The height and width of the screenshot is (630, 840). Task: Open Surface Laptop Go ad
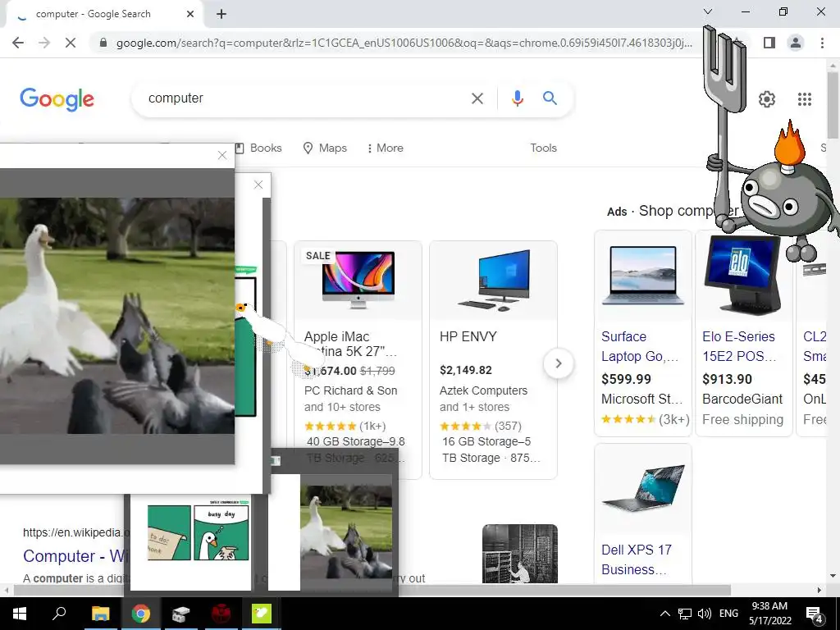640,346
